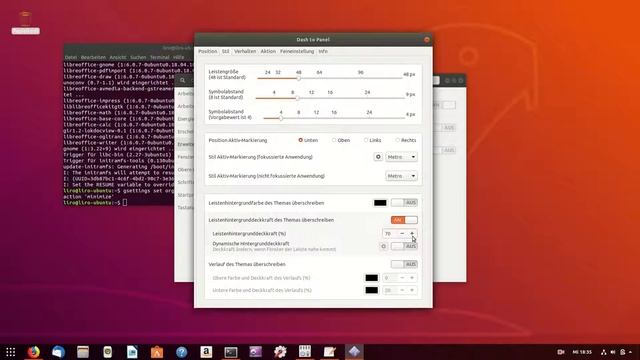The image size is (640, 360).
Task: Click the Leistenhintergrunddeckkraft value field showing 70
Action: click(389, 233)
